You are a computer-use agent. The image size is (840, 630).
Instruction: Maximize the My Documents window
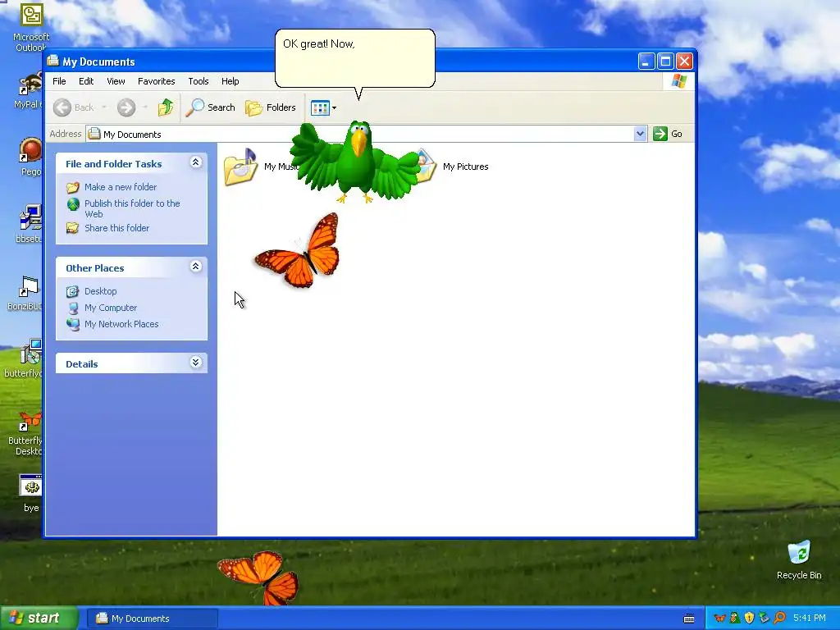pyautogui.click(x=665, y=62)
